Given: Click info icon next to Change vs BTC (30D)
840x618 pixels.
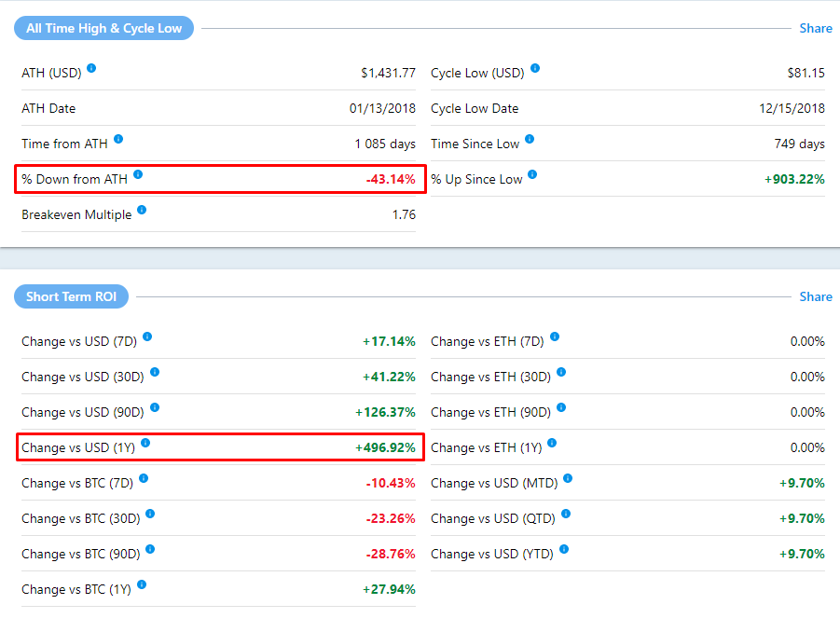Looking at the screenshot, I should [x=150, y=515].
